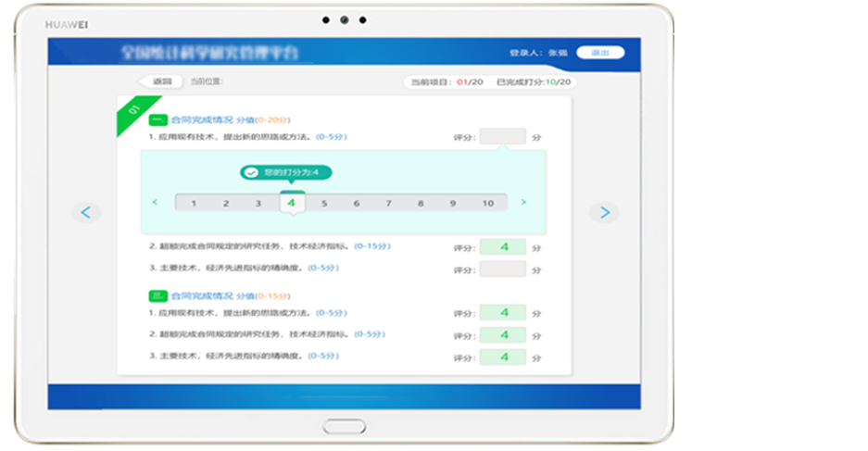Click the green section one badge icon
The height and width of the screenshot is (451, 868).
158,119
